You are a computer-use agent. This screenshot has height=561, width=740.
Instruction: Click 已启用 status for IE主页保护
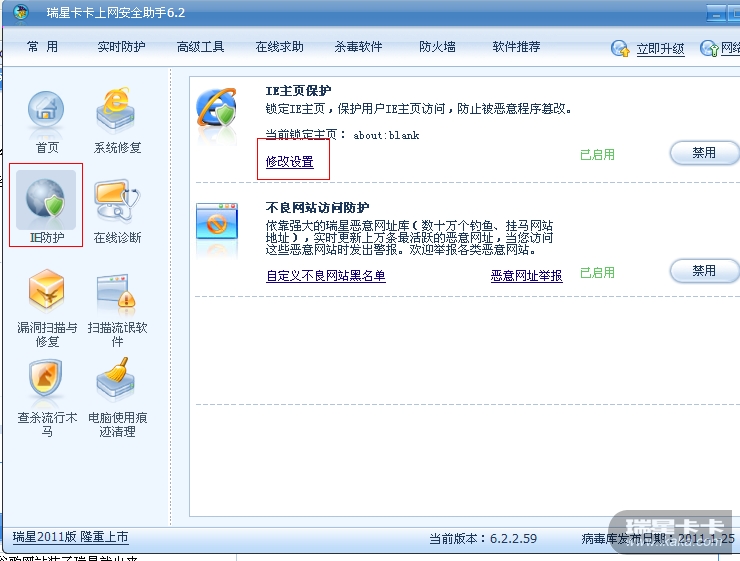tap(597, 155)
